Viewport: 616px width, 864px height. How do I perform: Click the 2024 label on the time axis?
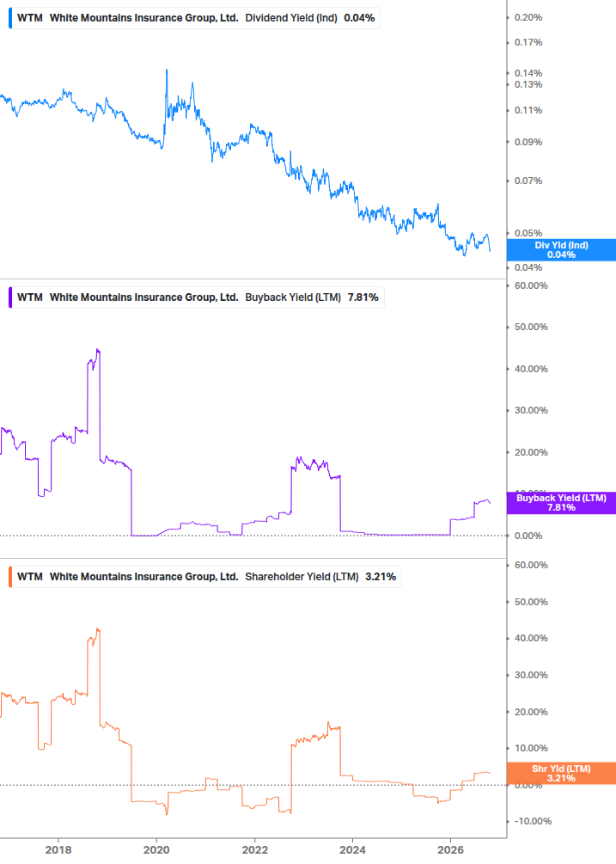pos(353,850)
